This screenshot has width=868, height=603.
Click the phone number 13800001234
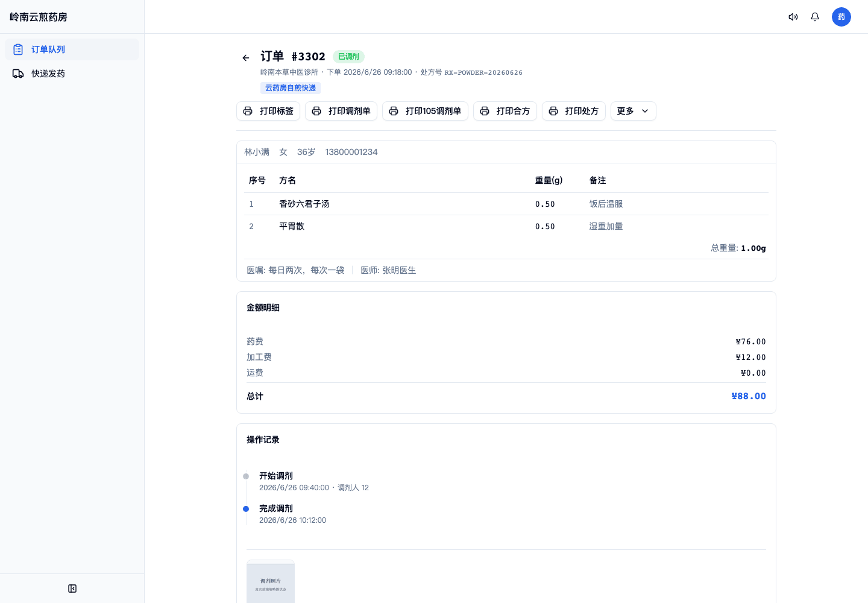(351, 152)
